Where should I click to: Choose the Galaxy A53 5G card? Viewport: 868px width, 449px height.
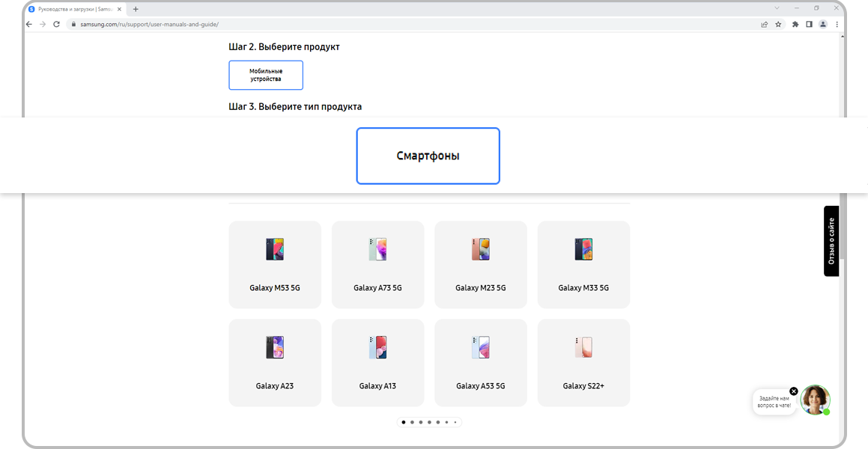pyautogui.click(x=481, y=363)
